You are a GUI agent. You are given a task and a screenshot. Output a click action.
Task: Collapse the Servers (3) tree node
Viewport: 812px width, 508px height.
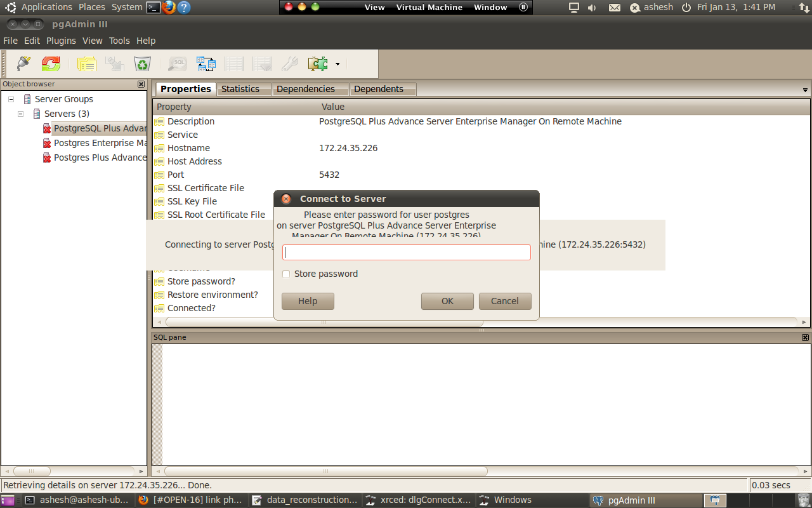(x=20, y=114)
